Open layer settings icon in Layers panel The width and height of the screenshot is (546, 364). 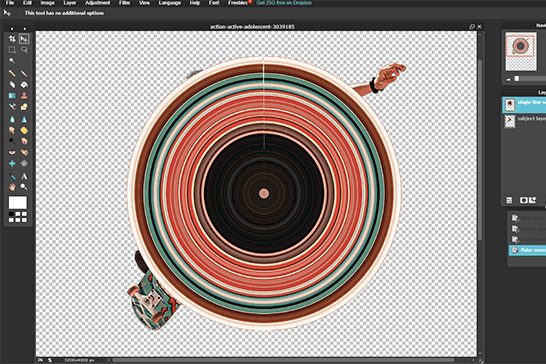tap(509, 200)
